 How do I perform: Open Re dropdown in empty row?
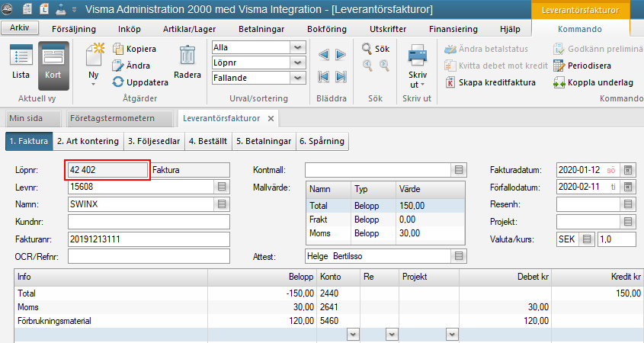392,335
